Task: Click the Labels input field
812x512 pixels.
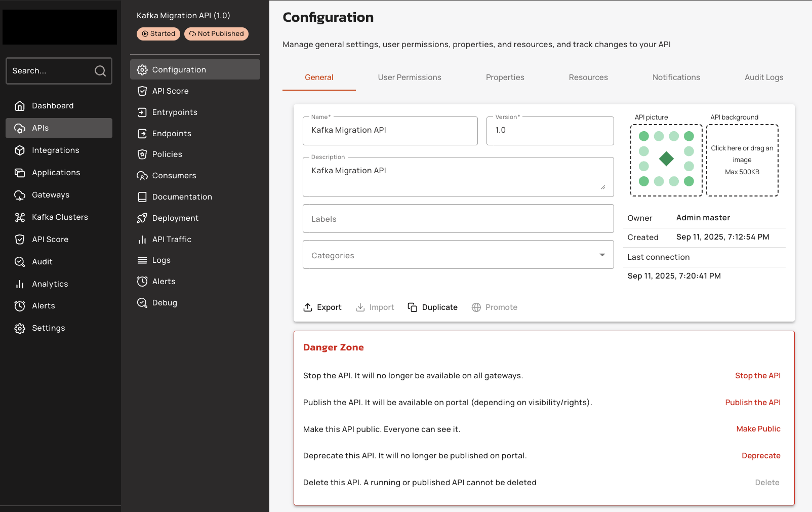Action: coord(458,219)
